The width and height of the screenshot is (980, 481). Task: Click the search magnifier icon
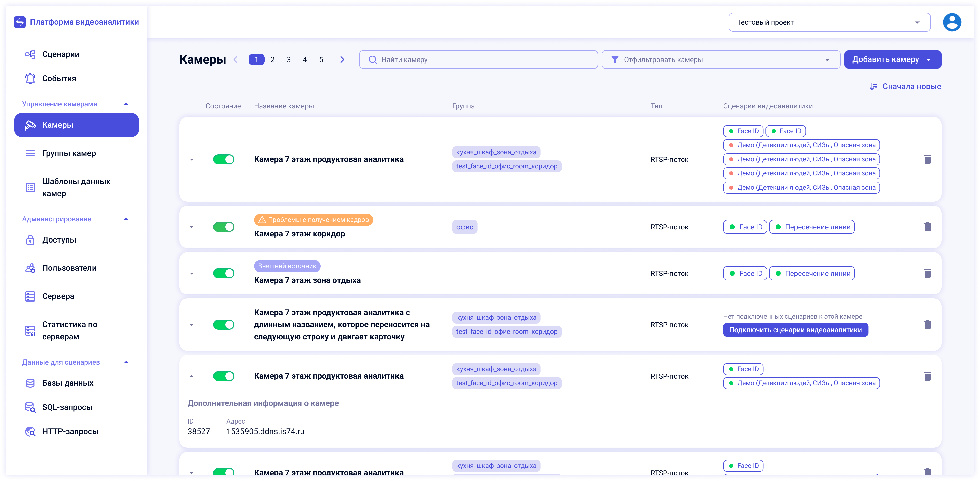click(x=373, y=60)
